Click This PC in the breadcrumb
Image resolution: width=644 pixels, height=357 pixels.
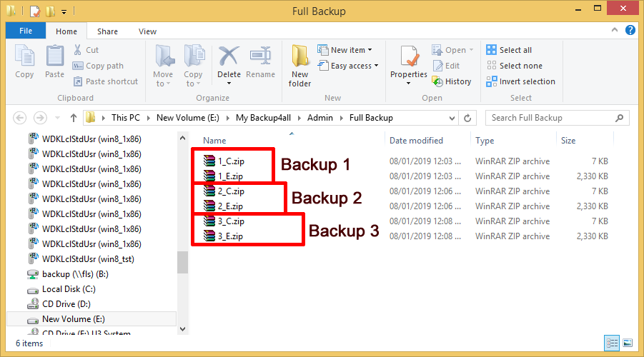[x=126, y=118]
